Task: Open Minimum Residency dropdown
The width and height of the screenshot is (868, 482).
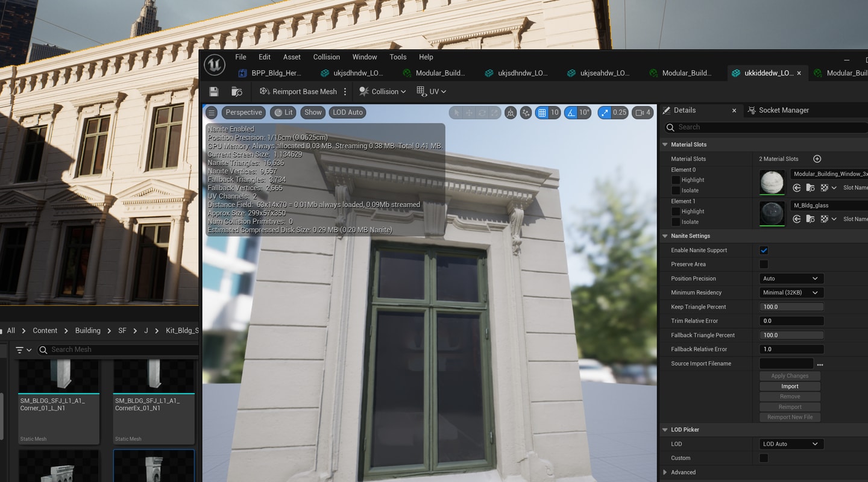Action: [791, 292]
